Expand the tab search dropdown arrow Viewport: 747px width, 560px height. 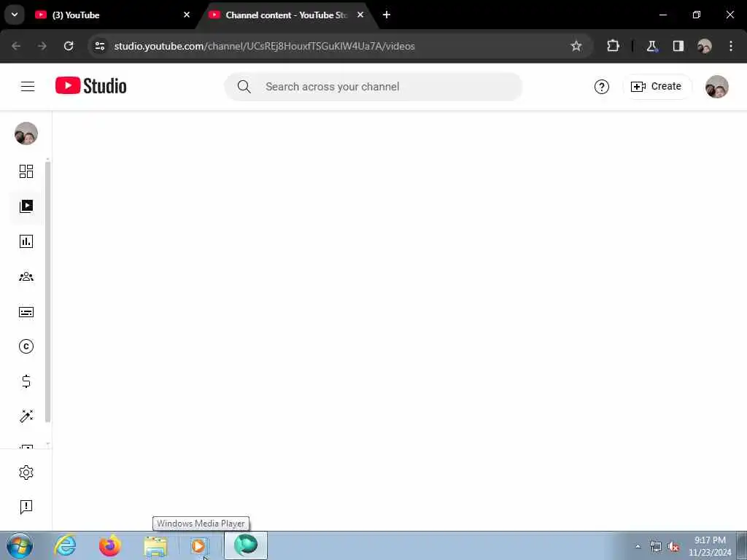[x=15, y=15]
